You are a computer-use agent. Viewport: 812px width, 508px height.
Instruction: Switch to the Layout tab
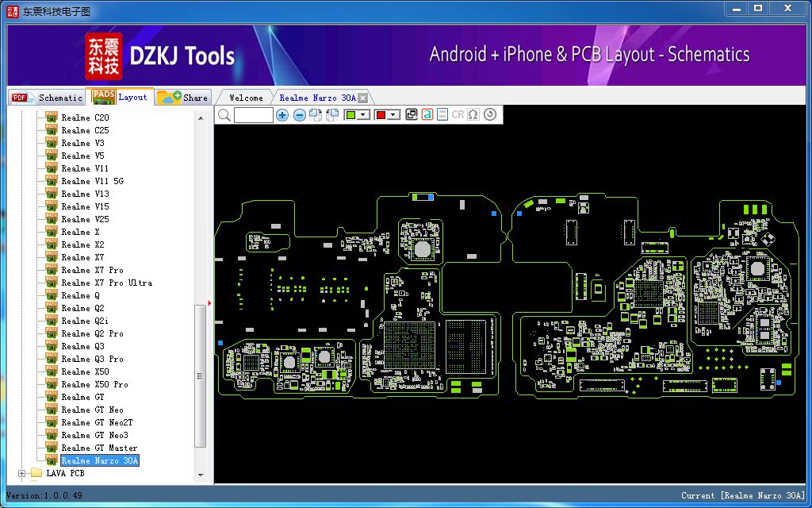click(121, 96)
